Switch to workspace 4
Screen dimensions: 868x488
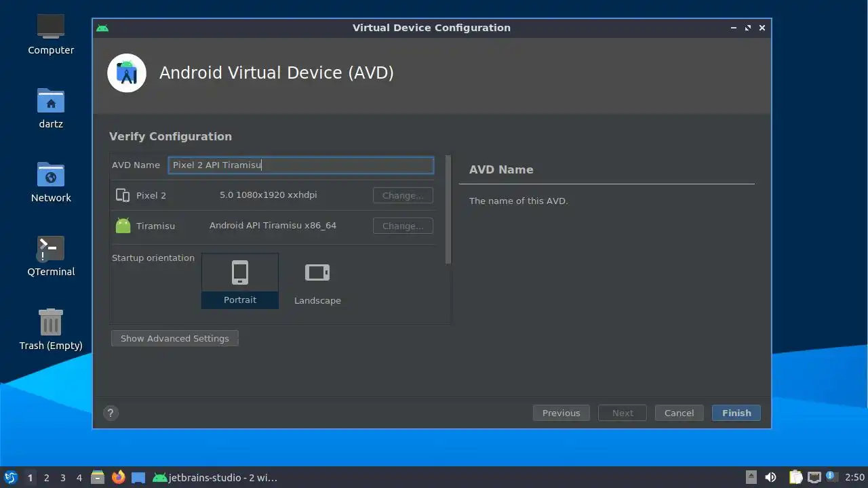click(79, 478)
